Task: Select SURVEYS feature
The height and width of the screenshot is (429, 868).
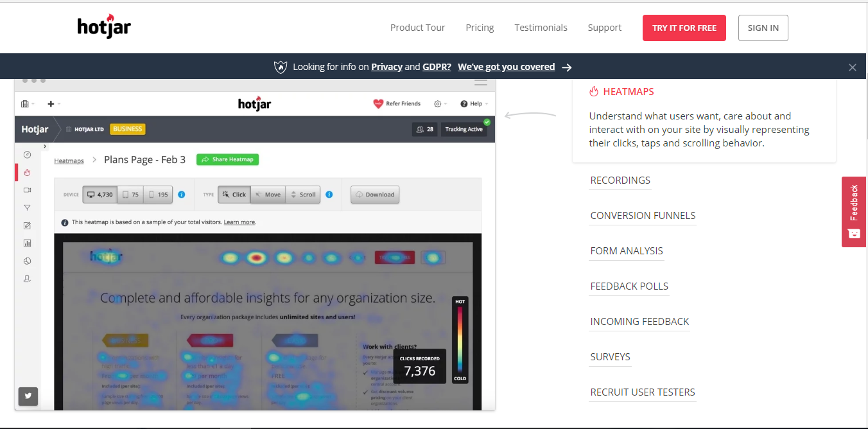Action: 611,357
